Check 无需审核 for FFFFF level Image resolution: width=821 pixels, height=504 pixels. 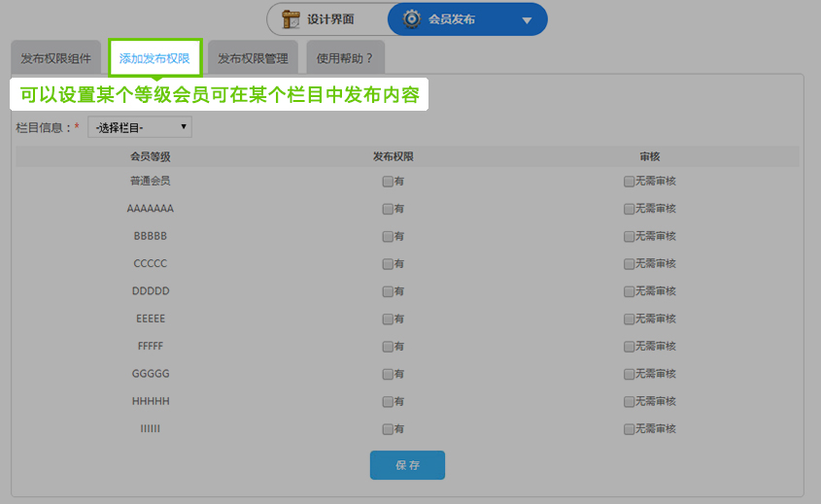[629, 347]
